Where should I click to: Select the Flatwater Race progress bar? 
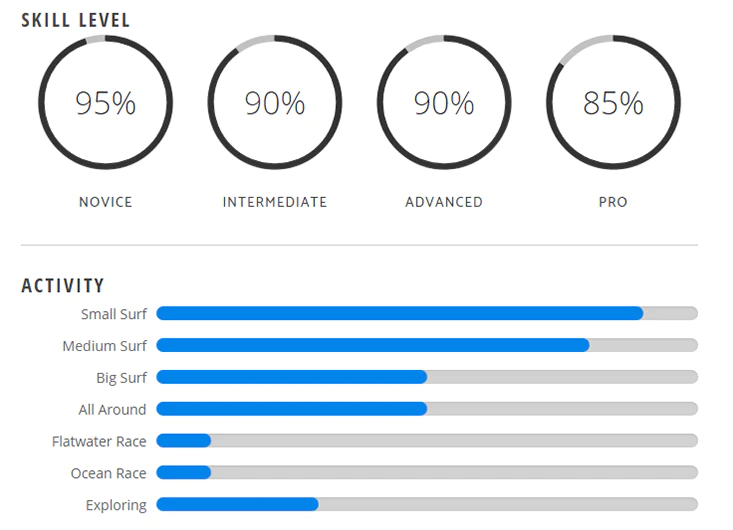pos(427,440)
